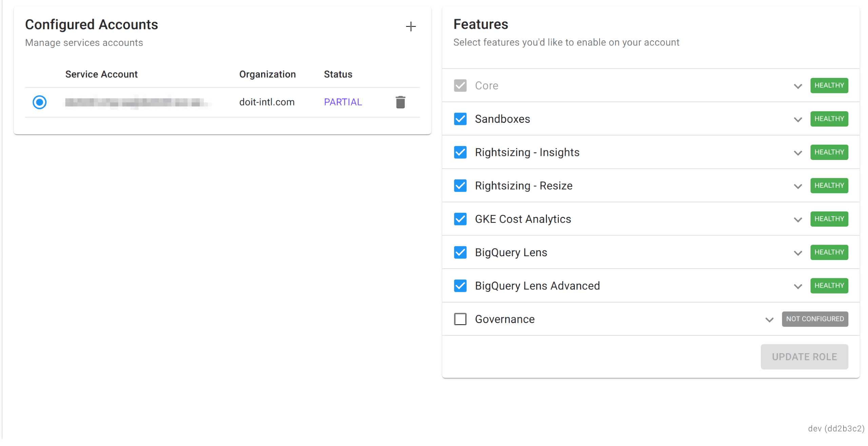Click the Not Configured badge for Governance
Image resolution: width=868 pixels, height=446 pixels.
click(x=814, y=319)
